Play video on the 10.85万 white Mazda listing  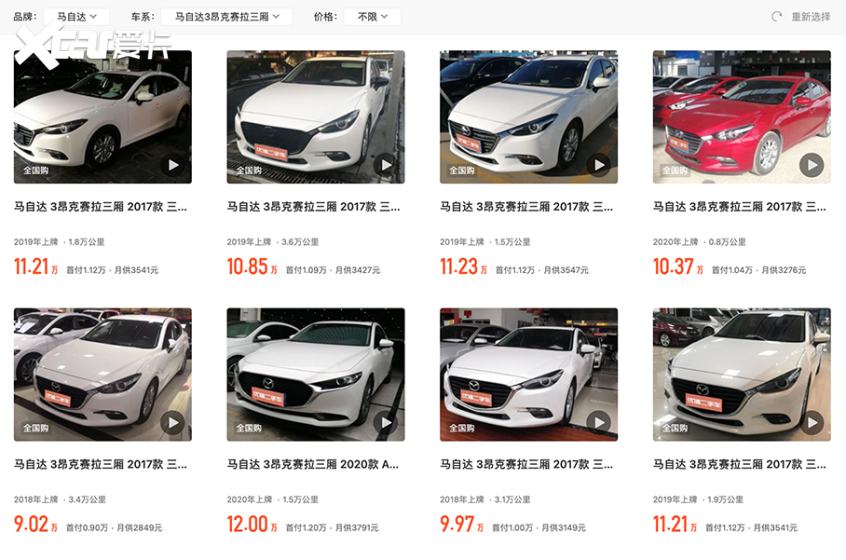[385, 165]
